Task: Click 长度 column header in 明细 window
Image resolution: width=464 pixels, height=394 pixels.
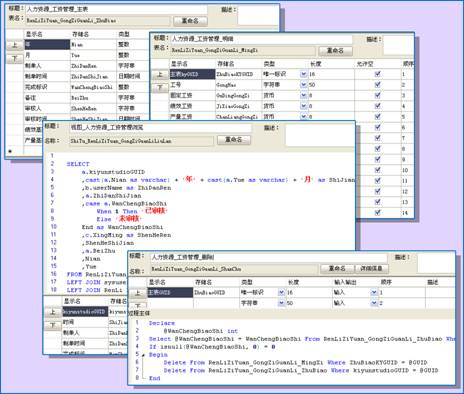Action: click(x=315, y=64)
